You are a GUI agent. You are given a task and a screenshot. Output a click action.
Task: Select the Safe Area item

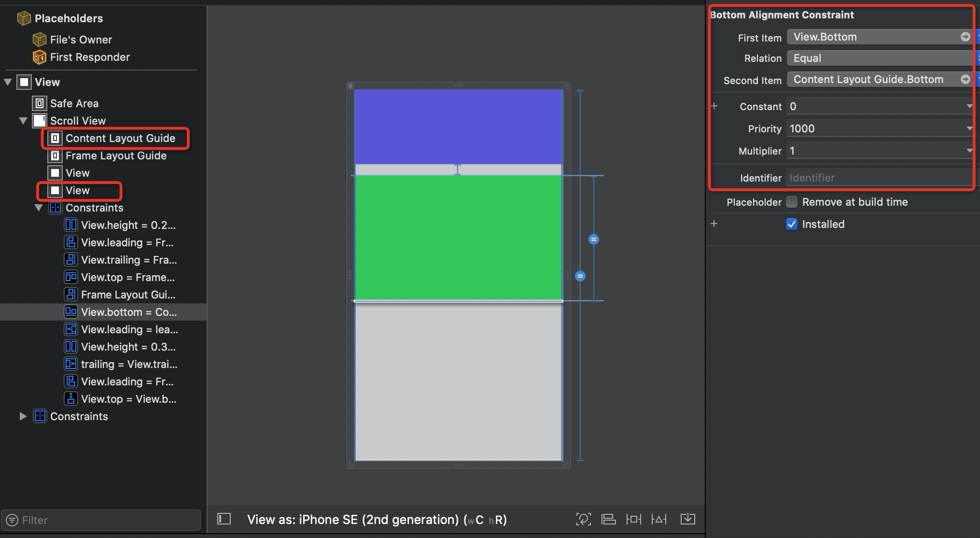74,103
